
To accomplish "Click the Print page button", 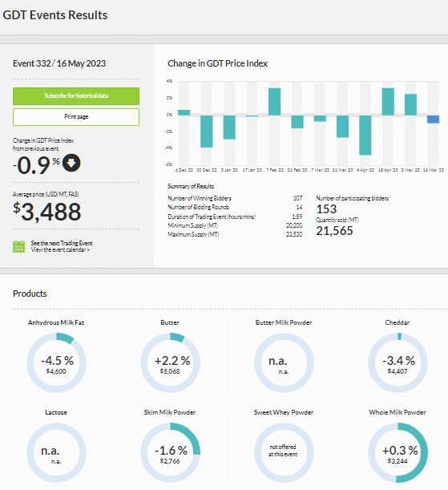I will tap(76, 117).
